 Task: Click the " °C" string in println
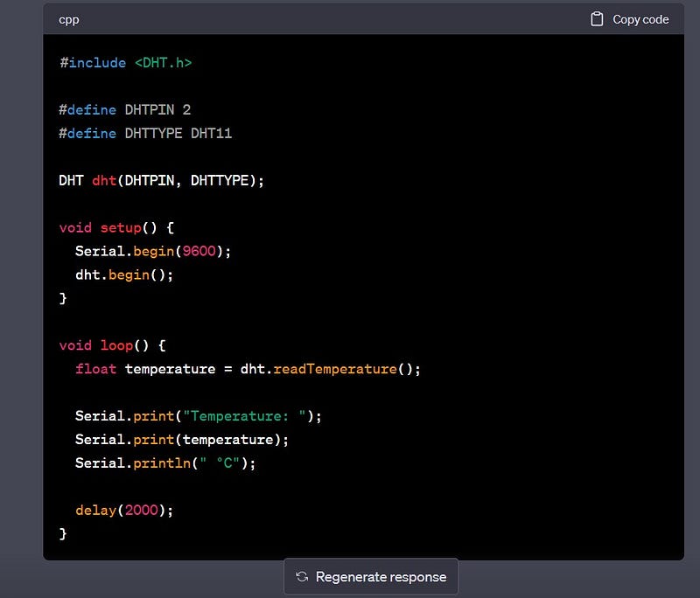(219, 462)
